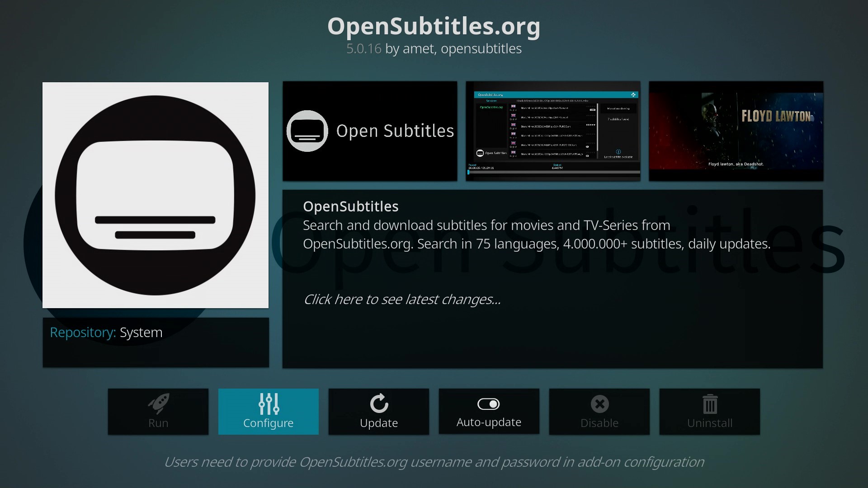Screen dimensions: 868x488
Task: Click the Repository: System label
Action: (x=106, y=333)
